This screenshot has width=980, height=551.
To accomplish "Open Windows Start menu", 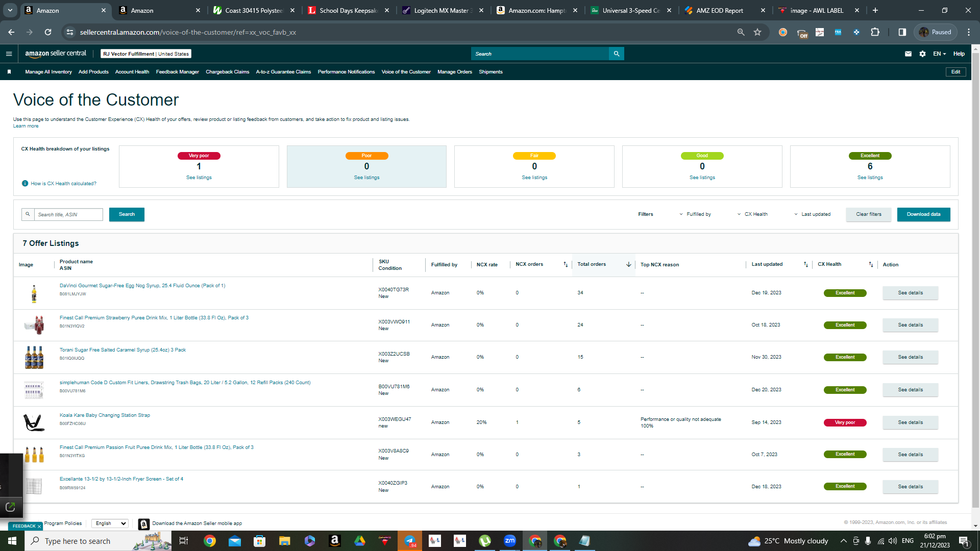I will pyautogui.click(x=12, y=541).
